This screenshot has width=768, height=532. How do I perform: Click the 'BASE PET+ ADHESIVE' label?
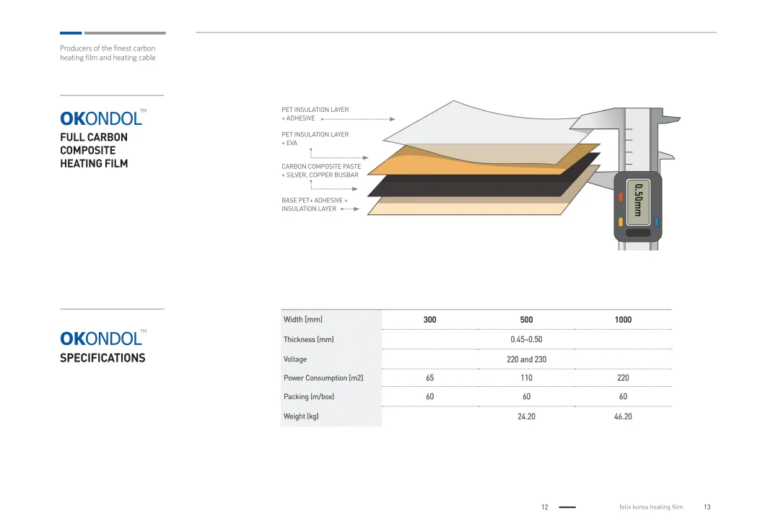[315, 205]
